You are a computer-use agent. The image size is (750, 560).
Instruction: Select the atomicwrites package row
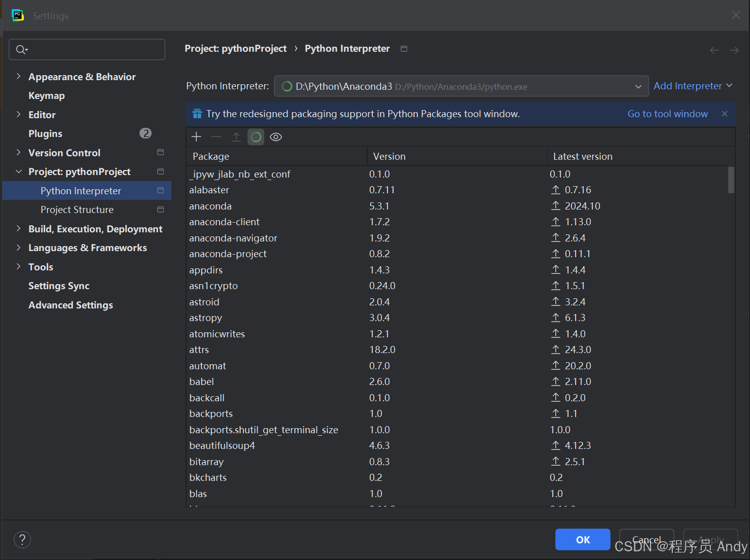point(457,334)
